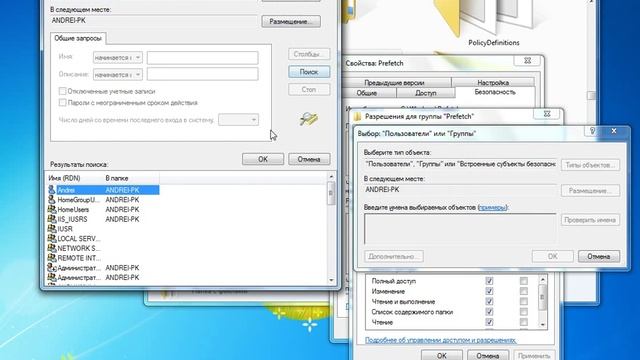
Task: Click the NETWORK S... entry icon
Action: pyautogui.click(x=51, y=248)
